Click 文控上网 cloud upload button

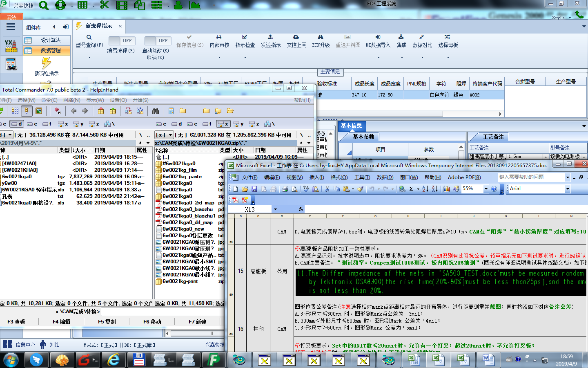(x=296, y=41)
